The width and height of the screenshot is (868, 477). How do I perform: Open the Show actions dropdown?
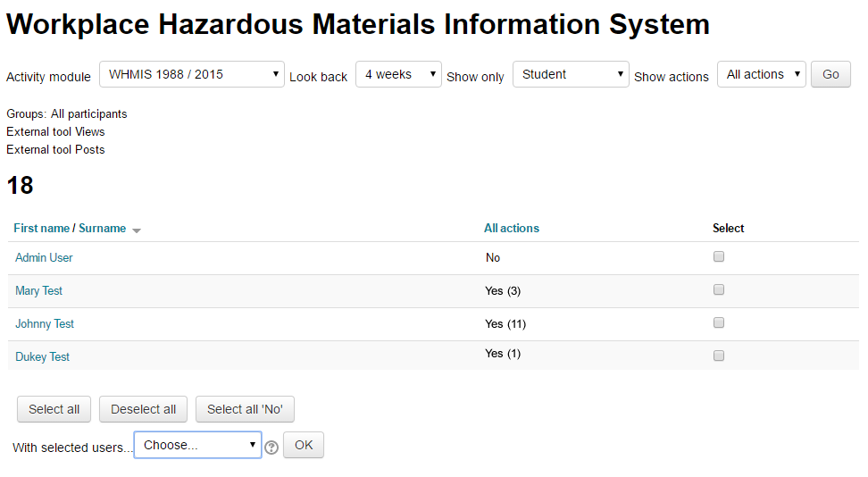[x=761, y=75]
